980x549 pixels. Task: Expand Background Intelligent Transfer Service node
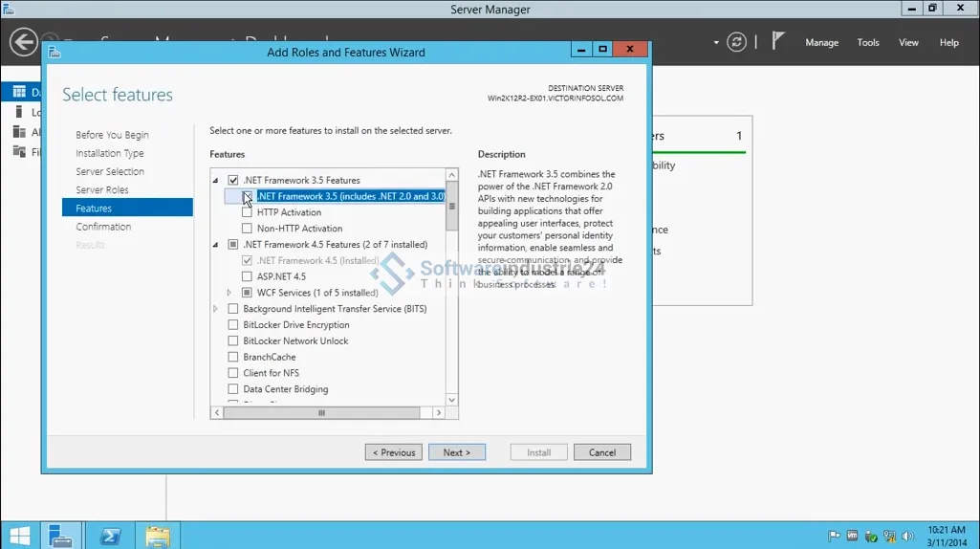[x=215, y=309]
